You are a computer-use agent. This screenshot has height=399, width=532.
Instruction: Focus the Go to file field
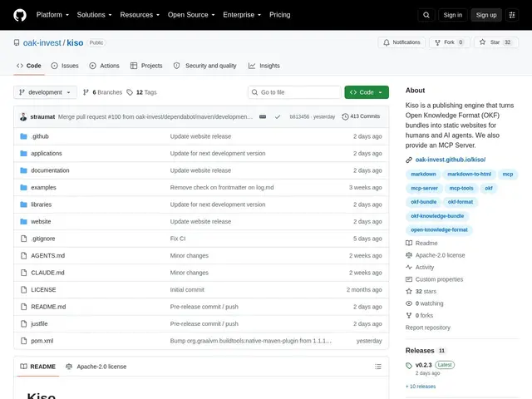click(294, 92)
